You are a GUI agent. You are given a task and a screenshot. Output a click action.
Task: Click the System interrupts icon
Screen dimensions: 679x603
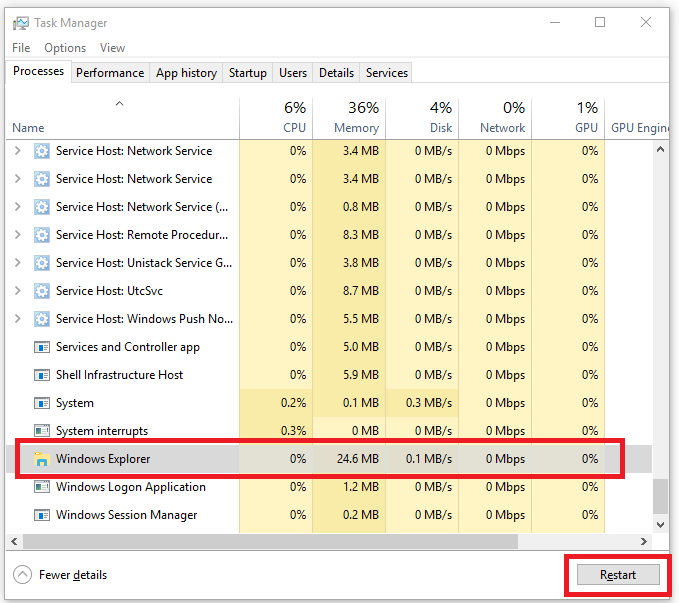pyautogui.click(x=42, y=431)
